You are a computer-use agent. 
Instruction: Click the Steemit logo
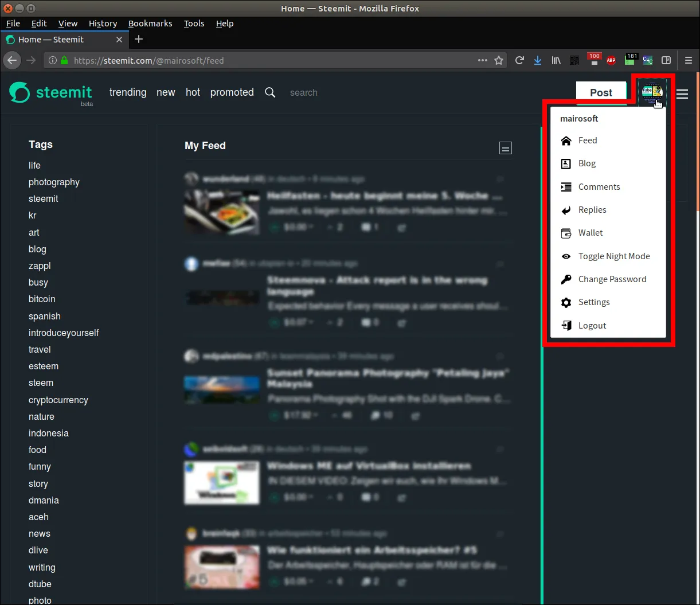coord(50,93)
